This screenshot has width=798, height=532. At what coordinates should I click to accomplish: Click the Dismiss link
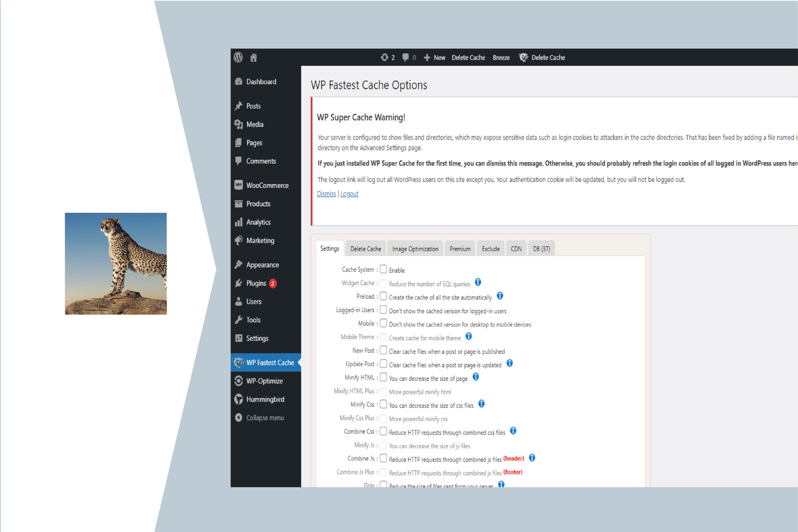tap(326, 194)
